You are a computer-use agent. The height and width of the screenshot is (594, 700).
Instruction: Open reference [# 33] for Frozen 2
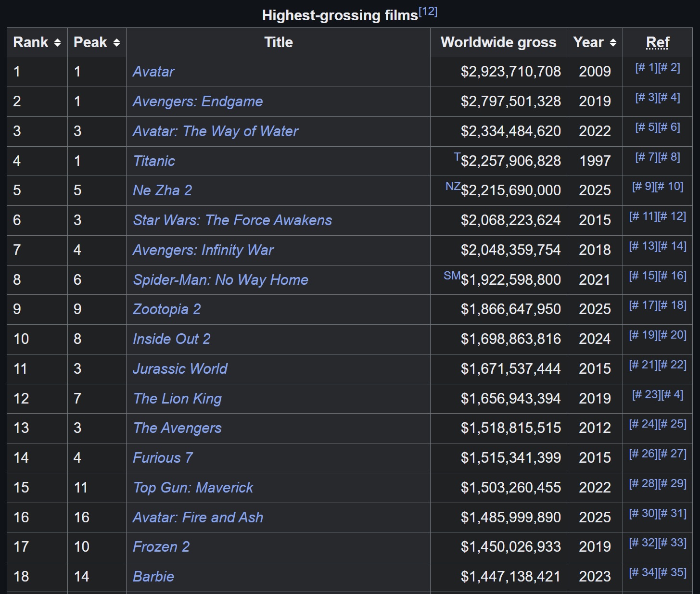pos(672,543)
